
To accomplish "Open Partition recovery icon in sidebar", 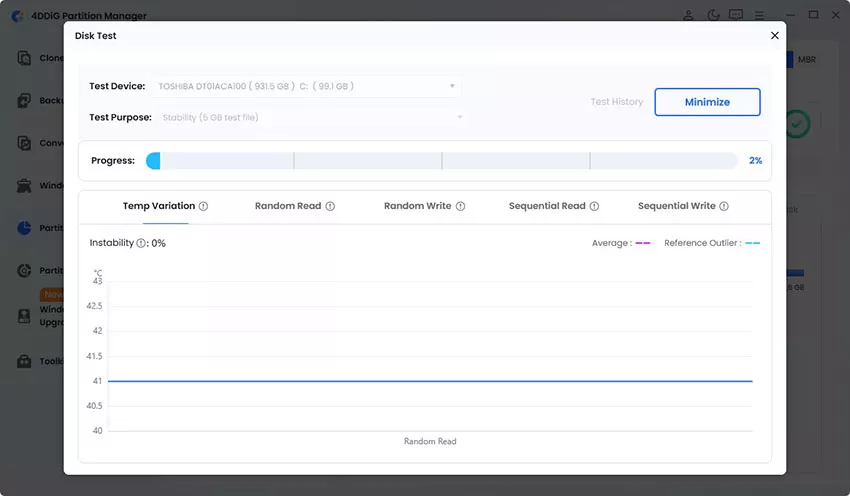I will [x=24, y=270].
